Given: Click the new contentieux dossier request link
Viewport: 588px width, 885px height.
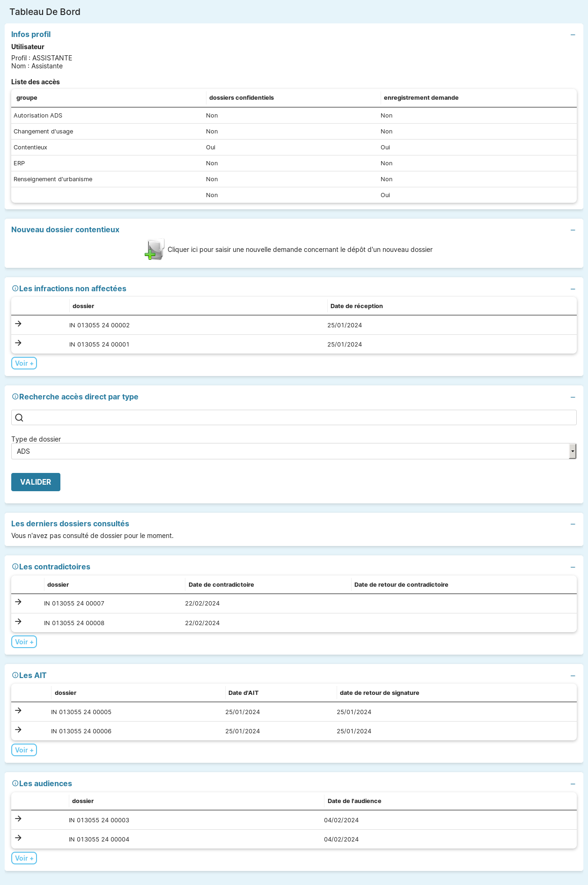Looking at the screenshot, I should tap(300, 250).
